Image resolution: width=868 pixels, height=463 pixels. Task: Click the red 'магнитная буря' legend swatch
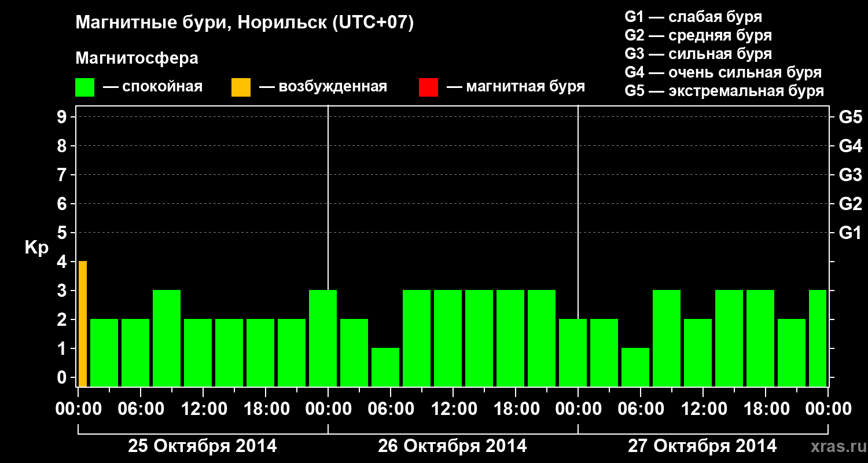tap(428, 87)
